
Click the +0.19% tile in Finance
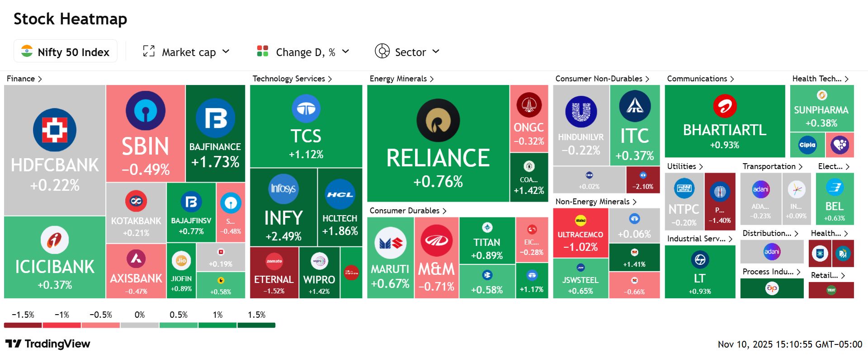click(221, 257)
